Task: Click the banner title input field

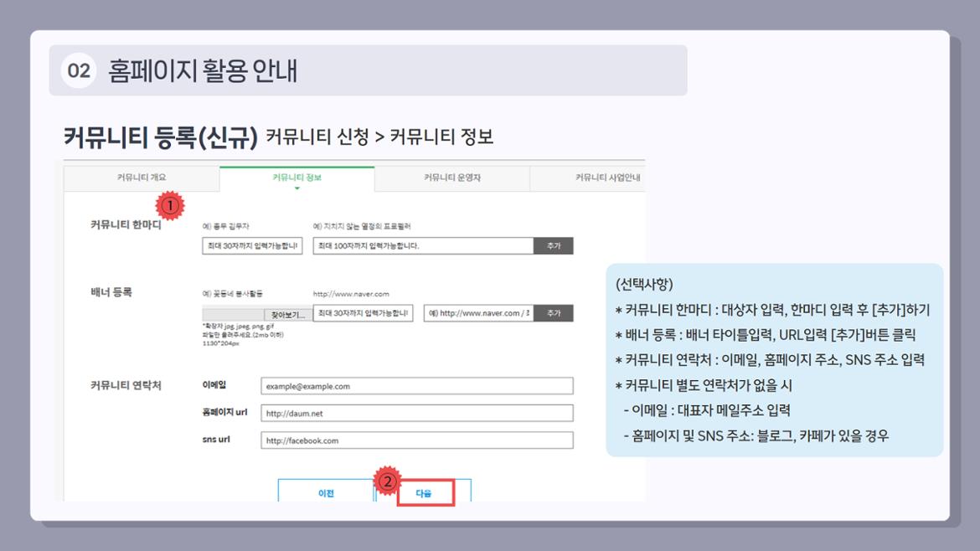Action: pyautogui.click(x=362, y=312)
